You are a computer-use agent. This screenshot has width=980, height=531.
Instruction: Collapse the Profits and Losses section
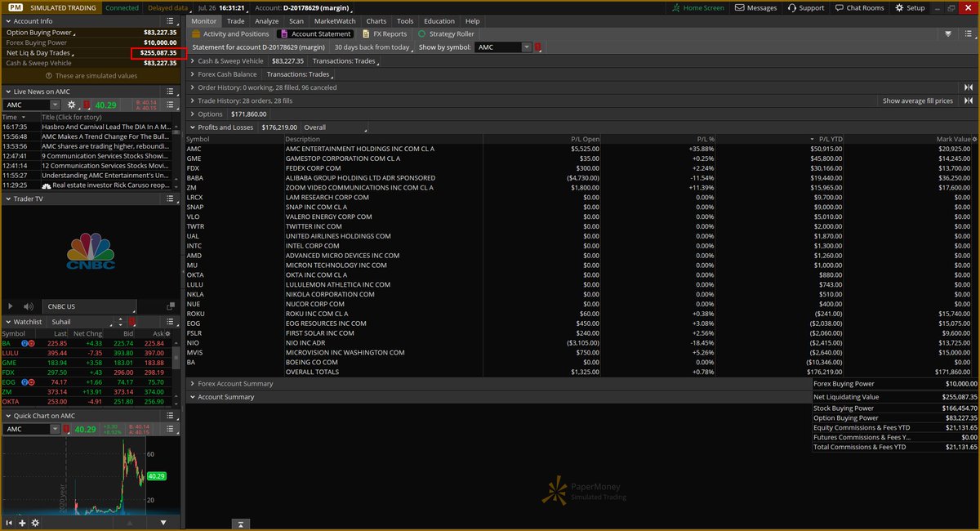[x=192, y=127]
